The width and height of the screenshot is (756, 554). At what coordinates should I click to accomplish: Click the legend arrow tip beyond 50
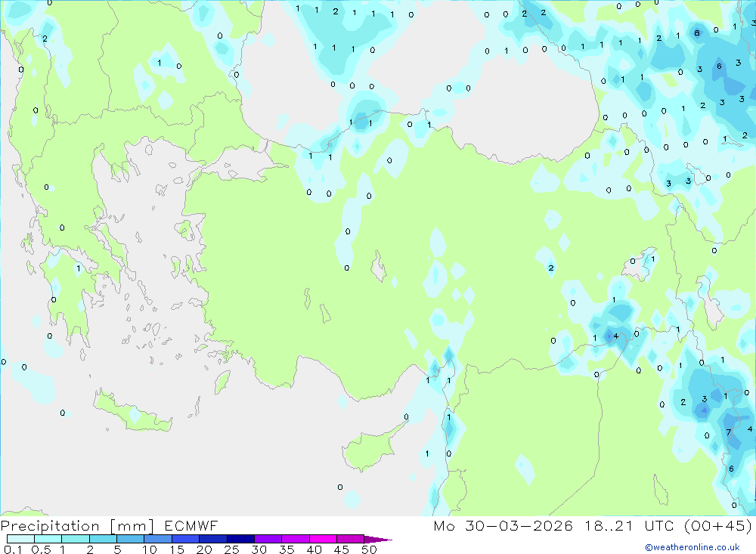(379, 539)
